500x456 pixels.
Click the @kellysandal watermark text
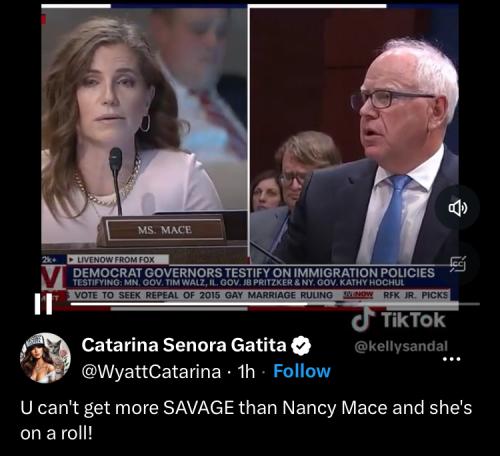click(x=401, y=346)
